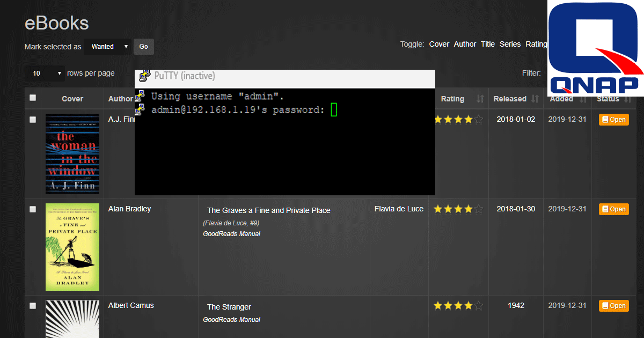Click the PuTTY icon in the title bar
The width and height of the screenshot is (644, 338).
(143, 76)
